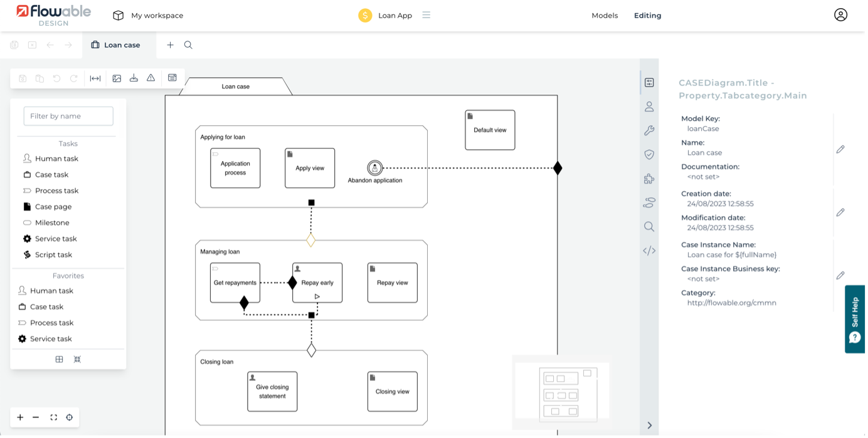Click the puzzle piece extensions icon
Viewport: 868px width, 438px height.
click(649, 179)
